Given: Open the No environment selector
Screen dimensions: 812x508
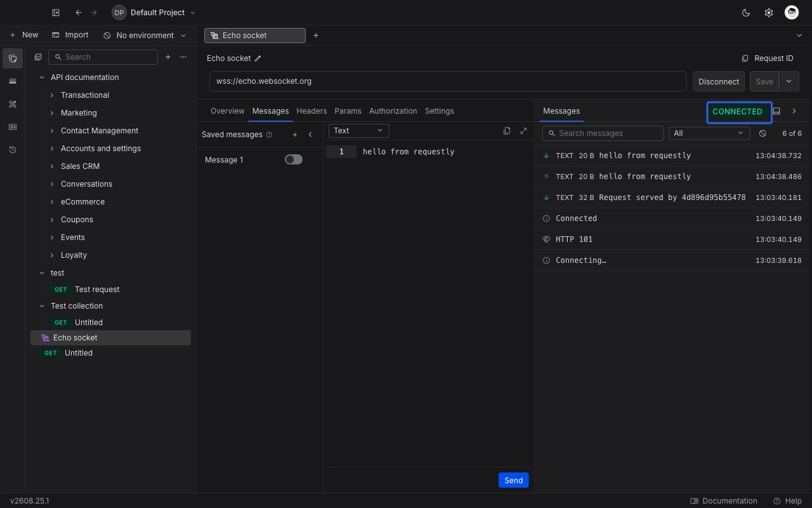Looking at the screenshot, I should point(145,36).
